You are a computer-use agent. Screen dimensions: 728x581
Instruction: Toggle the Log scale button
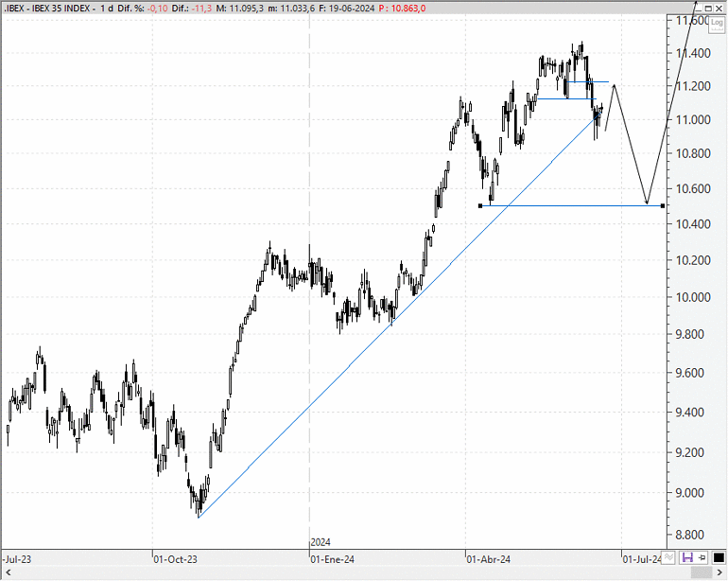tap(718, 25)
